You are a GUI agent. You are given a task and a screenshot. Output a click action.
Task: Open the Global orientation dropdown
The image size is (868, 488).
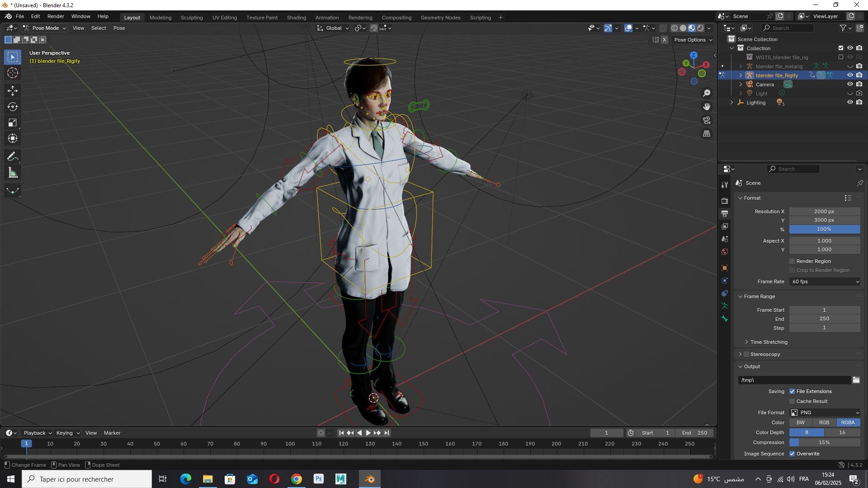pos(333,28)
